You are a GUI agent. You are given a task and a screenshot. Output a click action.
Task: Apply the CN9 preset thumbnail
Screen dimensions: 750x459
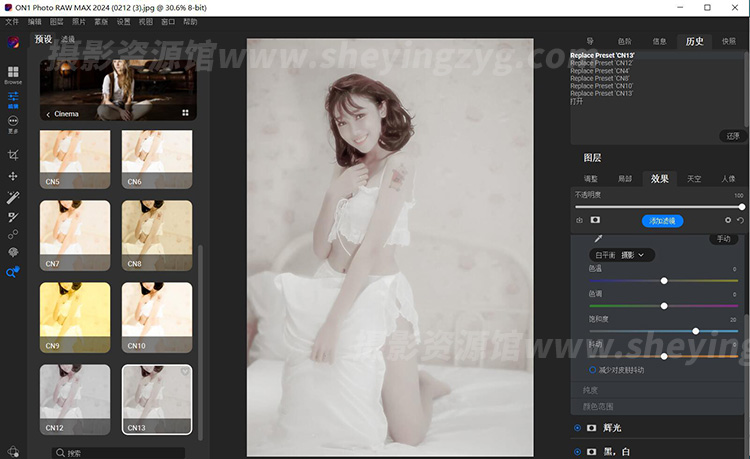coord(75,317)
